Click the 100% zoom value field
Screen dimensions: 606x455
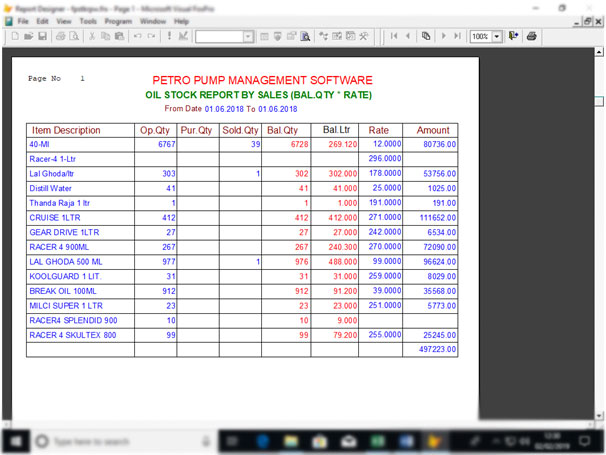tap(480, 36)
